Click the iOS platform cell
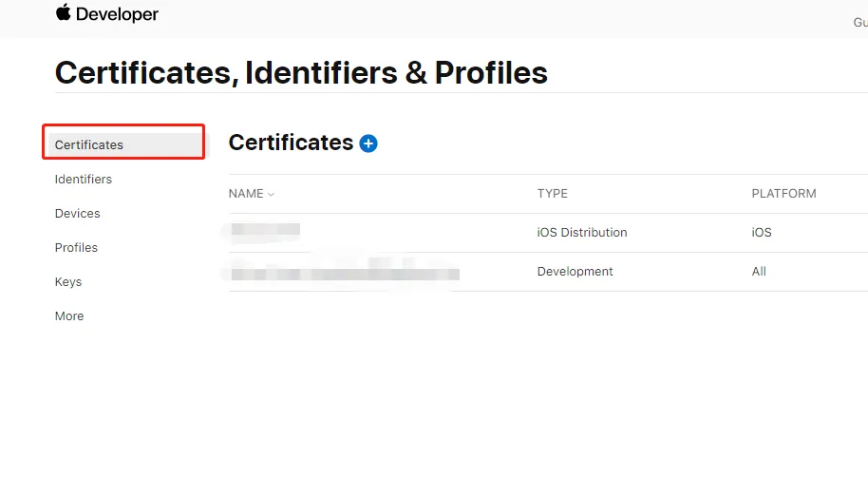 pos(762,232)
